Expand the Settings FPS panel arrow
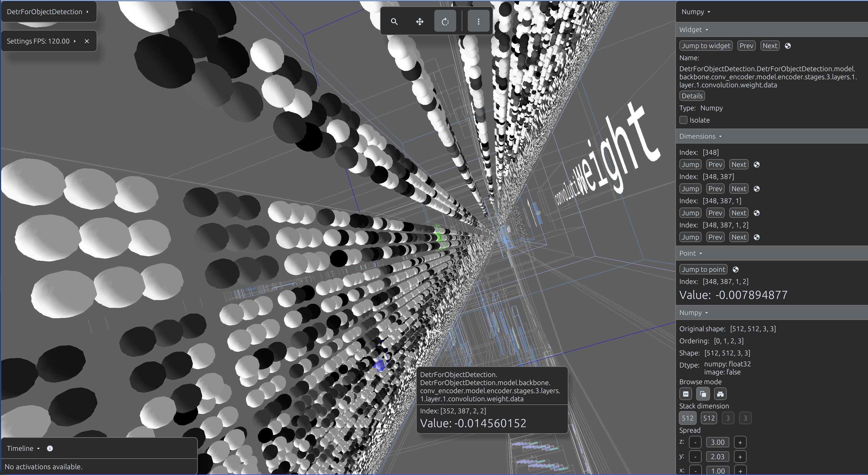The width and height of the screenshot is (868, 475). 75,41
